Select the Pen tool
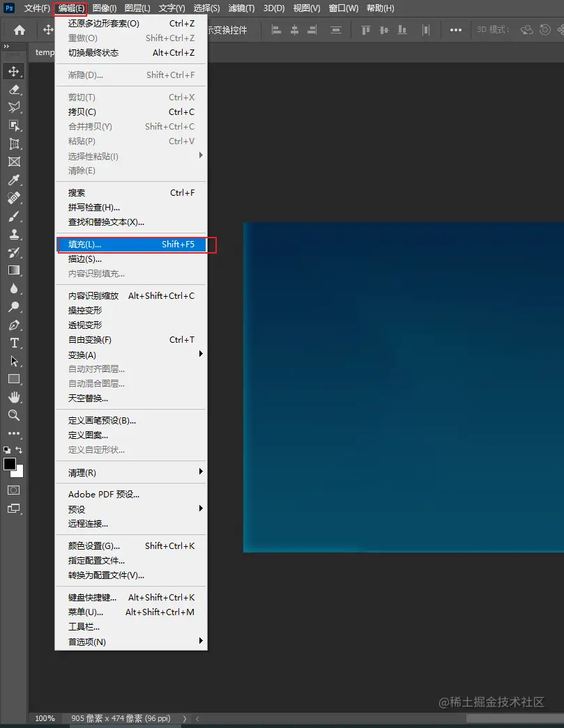 click(x=14, y=325)
